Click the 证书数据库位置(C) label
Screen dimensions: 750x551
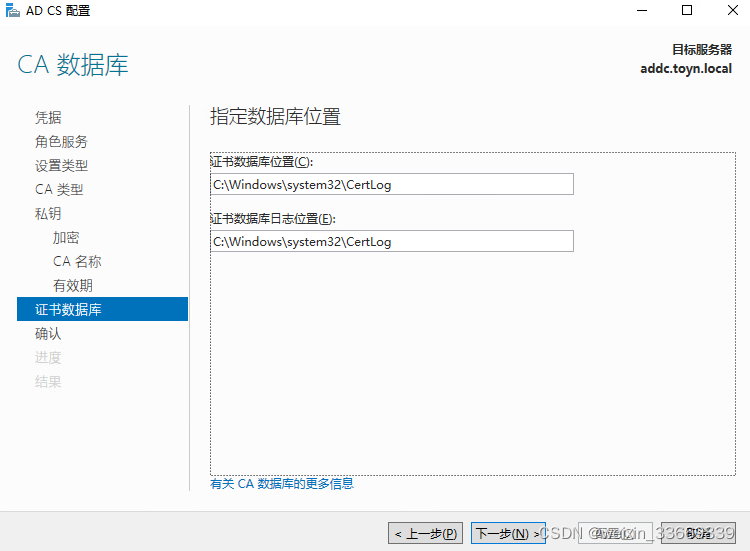point(262,162)
